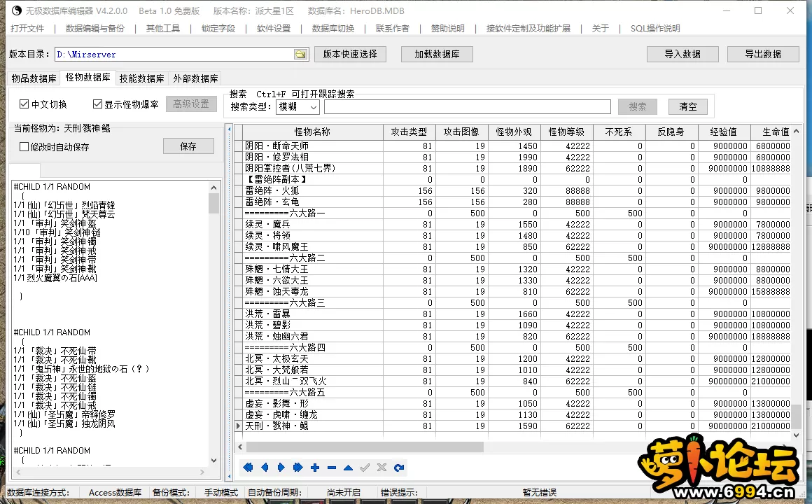Collapse left panel with top splitter arrow
This screenshot has width=812, height=504.
click(x=229, y=129)
